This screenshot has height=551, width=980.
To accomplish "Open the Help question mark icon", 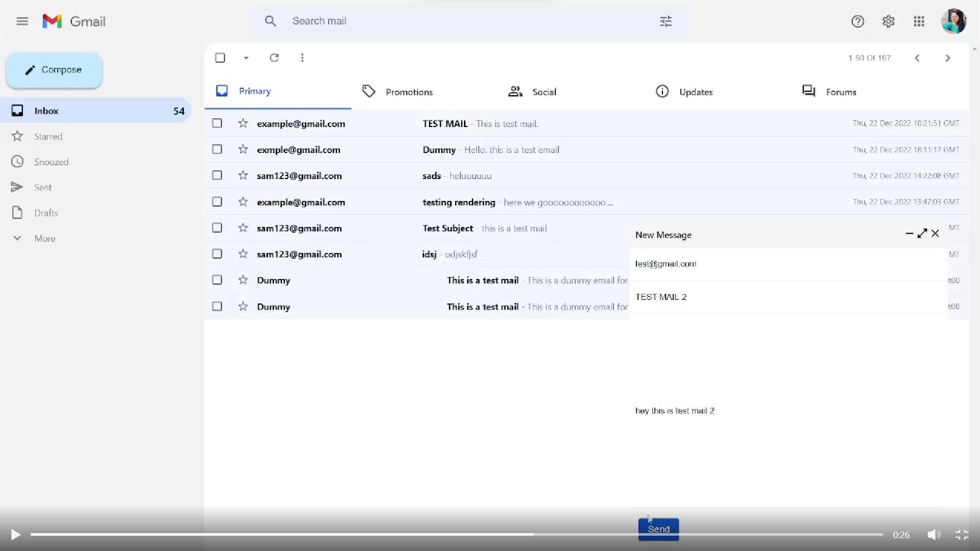I will 857,21.
